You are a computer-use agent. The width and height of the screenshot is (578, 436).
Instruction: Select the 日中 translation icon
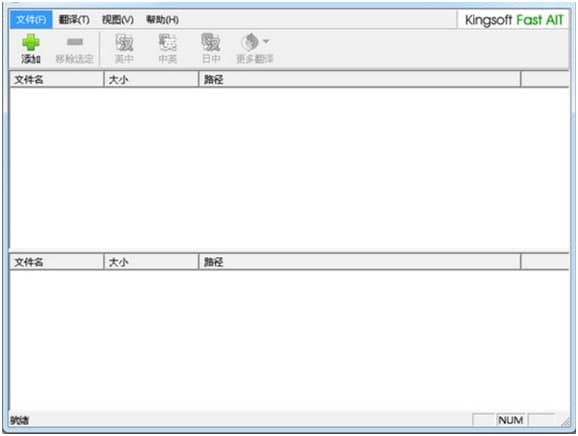click(211, 42)
